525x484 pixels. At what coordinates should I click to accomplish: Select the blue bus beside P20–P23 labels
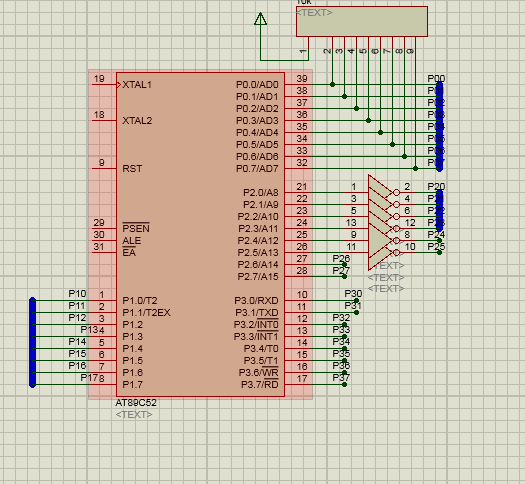click(440, 211)
